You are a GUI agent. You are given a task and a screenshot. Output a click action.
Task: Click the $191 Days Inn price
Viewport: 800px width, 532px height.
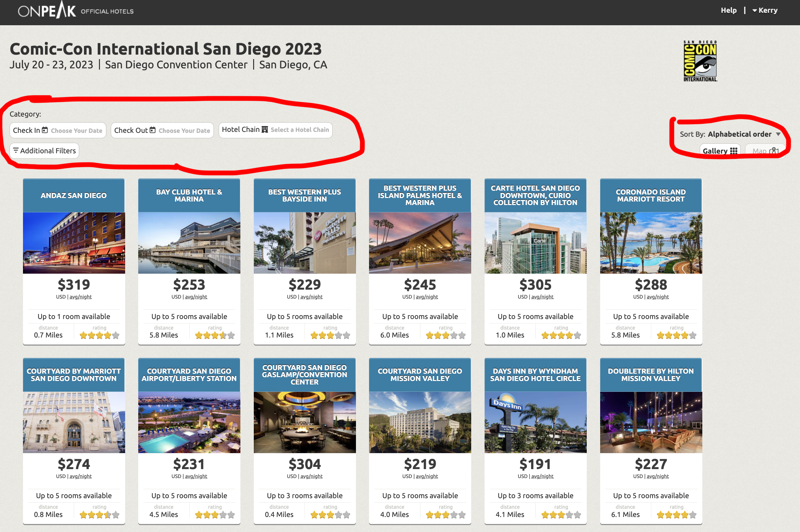[x=535, y=464]
